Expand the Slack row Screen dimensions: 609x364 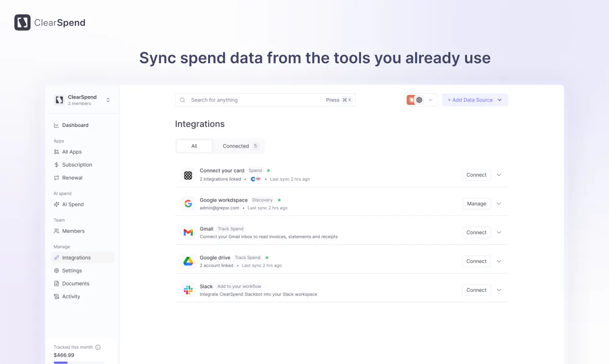[499, 290]
